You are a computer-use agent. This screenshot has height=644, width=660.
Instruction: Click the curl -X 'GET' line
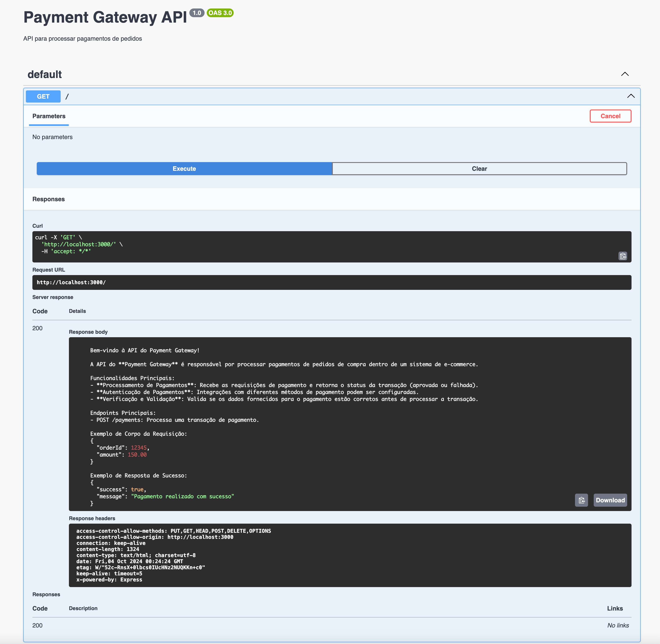click(58, 237)
